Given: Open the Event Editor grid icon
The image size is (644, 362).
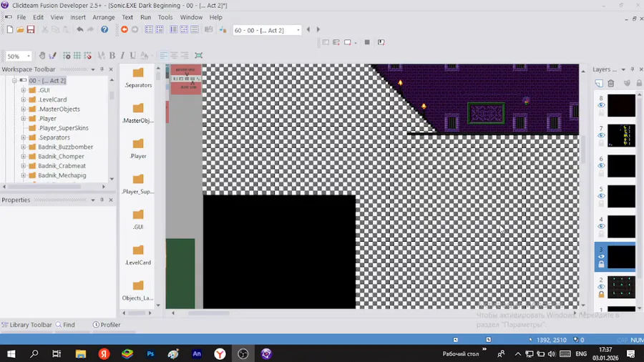Looking at the screenshot, I should tap(184, 29).
